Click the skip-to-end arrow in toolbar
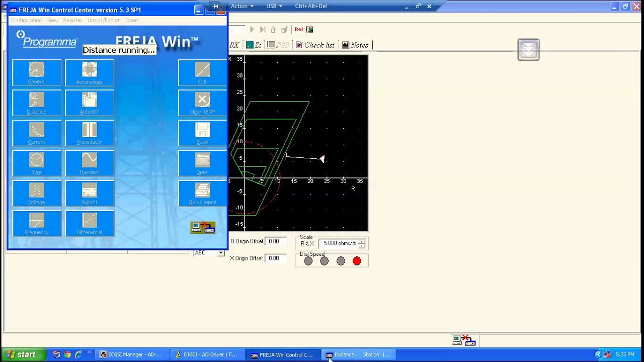Viewport: 644px width, 362px height. pos(262,30)
